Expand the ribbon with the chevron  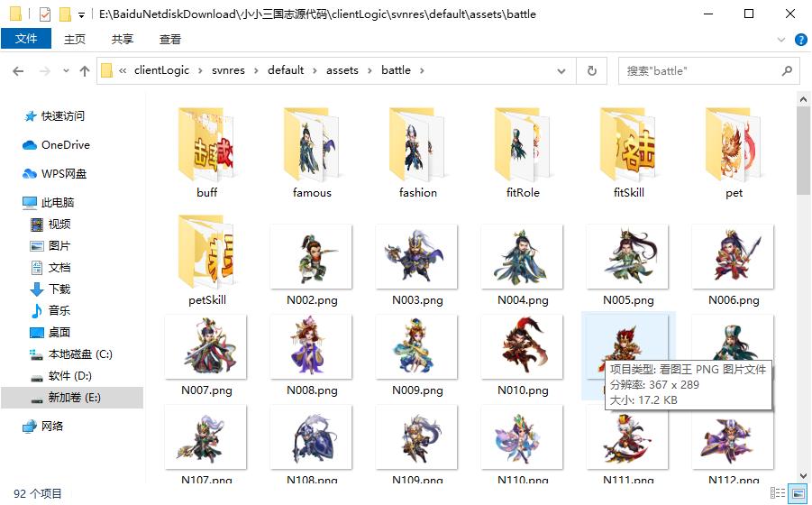(x=782, y=39)
